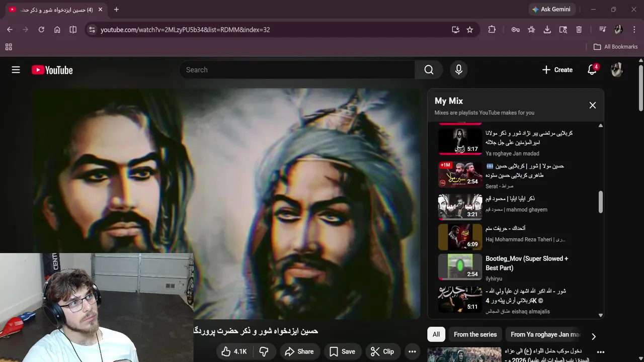Viewport: 644px width, 362px height.
Task: Open a new browser tab
Action: [116, 9]
